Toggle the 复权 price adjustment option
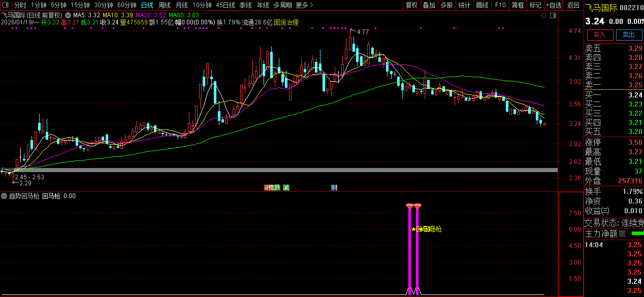This screenshot has width=644, height=297. [x=411, y=5]
